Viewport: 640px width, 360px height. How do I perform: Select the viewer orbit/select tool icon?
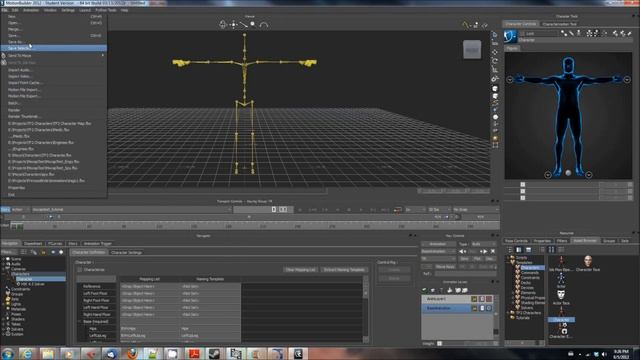coord(223,24)
